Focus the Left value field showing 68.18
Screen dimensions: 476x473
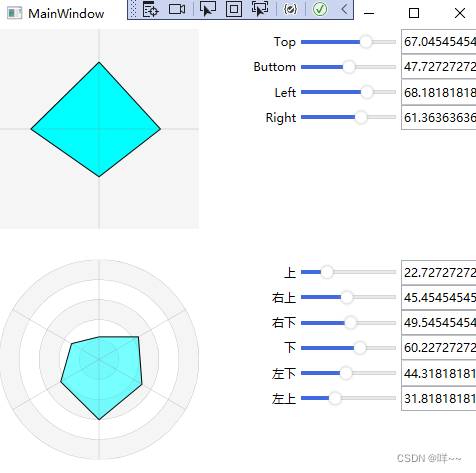coord(439,92)
